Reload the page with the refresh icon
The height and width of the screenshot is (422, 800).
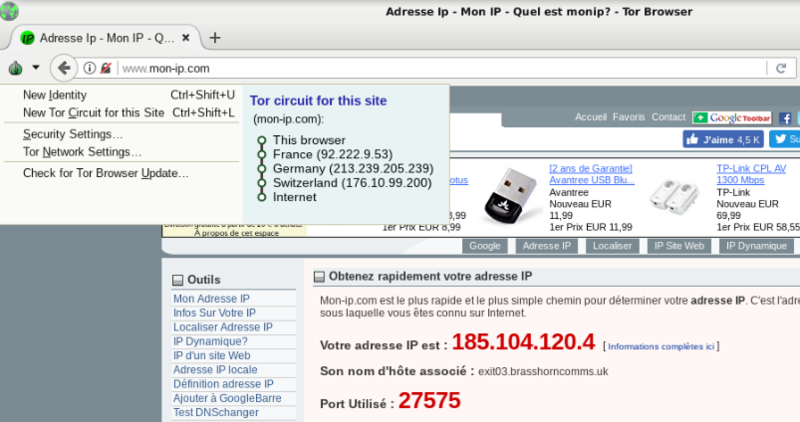[781, 68]
